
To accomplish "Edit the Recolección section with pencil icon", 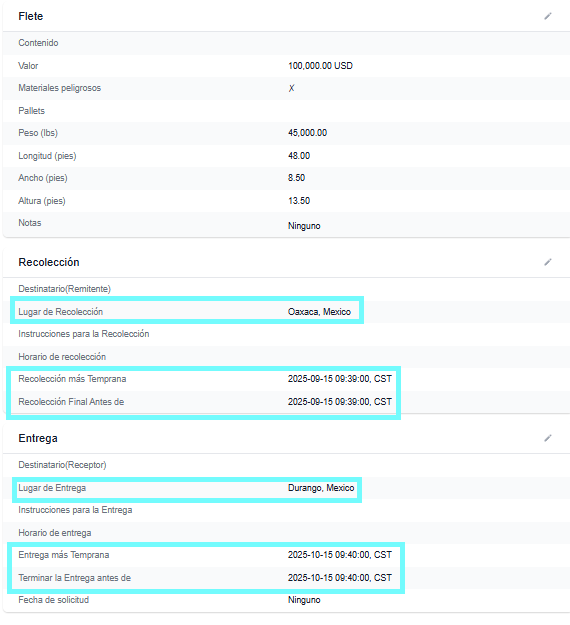I will pos(548,262).
